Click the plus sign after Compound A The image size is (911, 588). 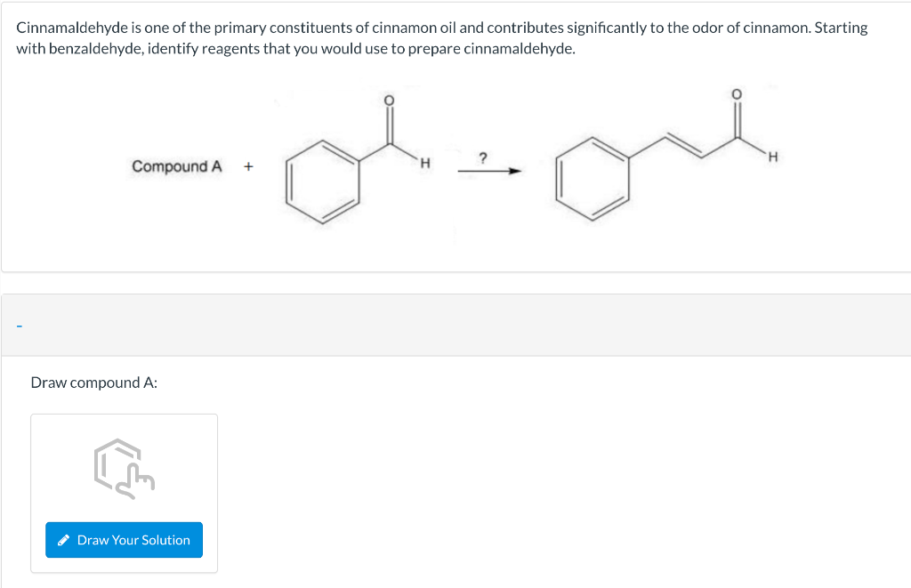coord(249,166)
